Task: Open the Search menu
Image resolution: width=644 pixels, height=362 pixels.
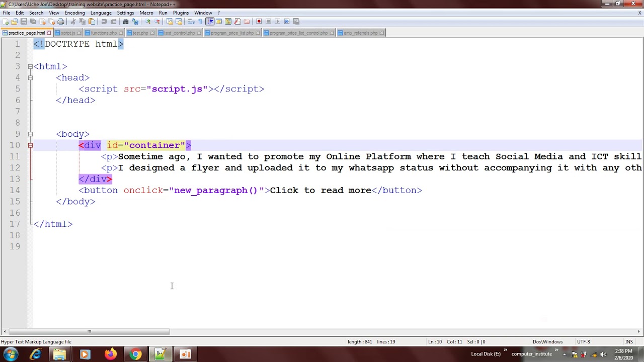Action: 36,13
